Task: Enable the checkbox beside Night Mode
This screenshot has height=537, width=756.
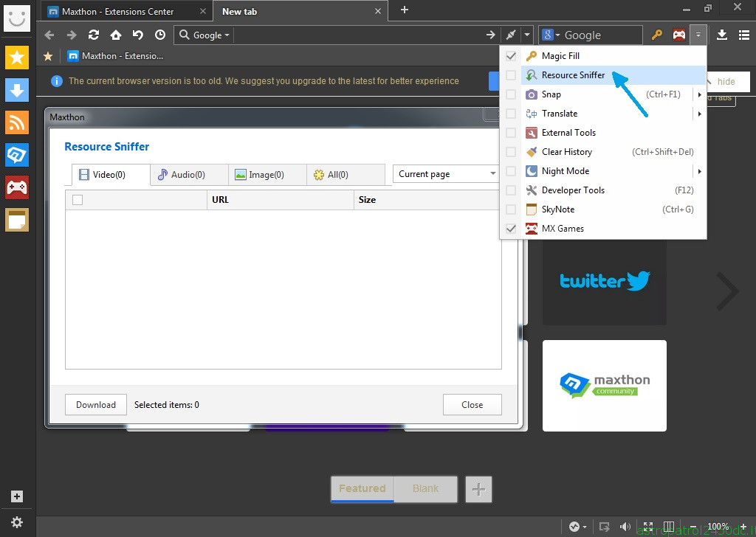Action: click(x=511, y=171)
